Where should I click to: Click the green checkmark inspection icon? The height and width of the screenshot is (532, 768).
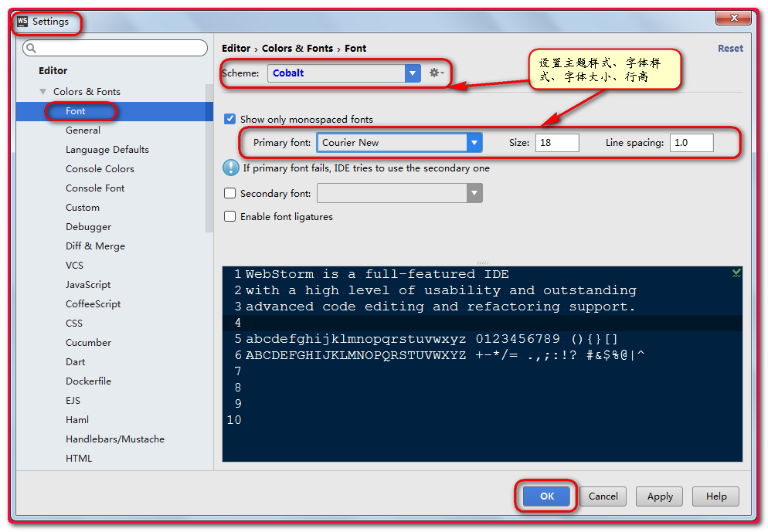pyautogui.click(x=736, y=273)
